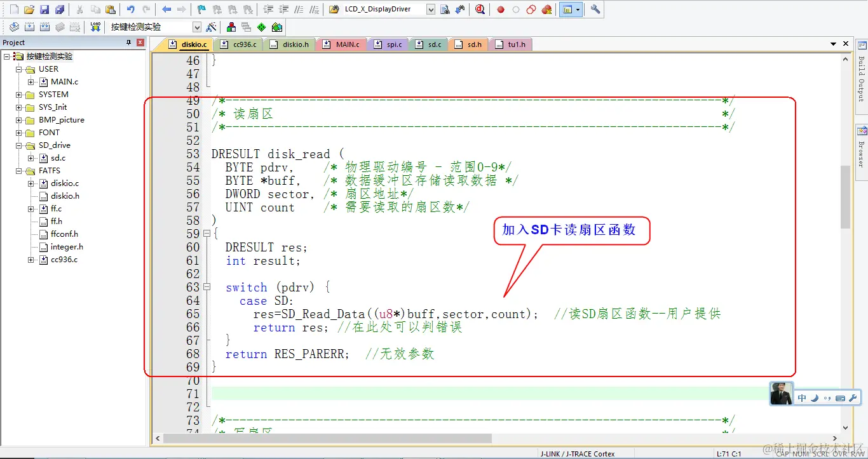Save all open source files
This screenshot has height=459, width=868.
60,10
